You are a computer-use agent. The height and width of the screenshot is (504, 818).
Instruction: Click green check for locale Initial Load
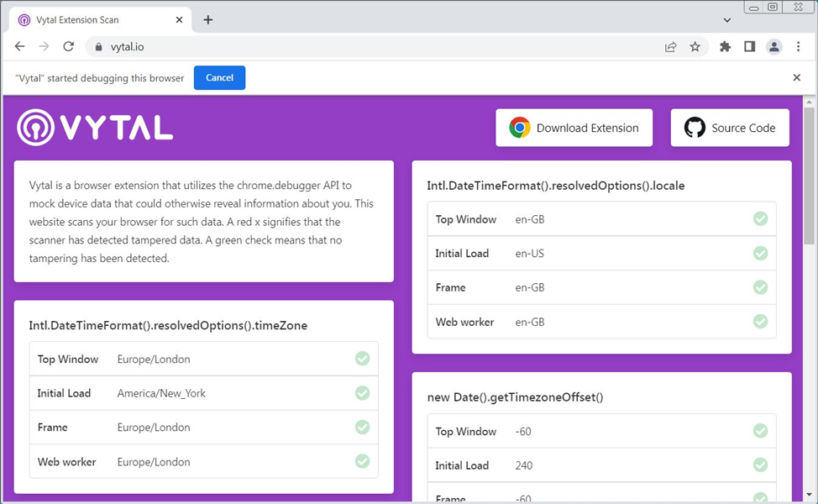761,253
